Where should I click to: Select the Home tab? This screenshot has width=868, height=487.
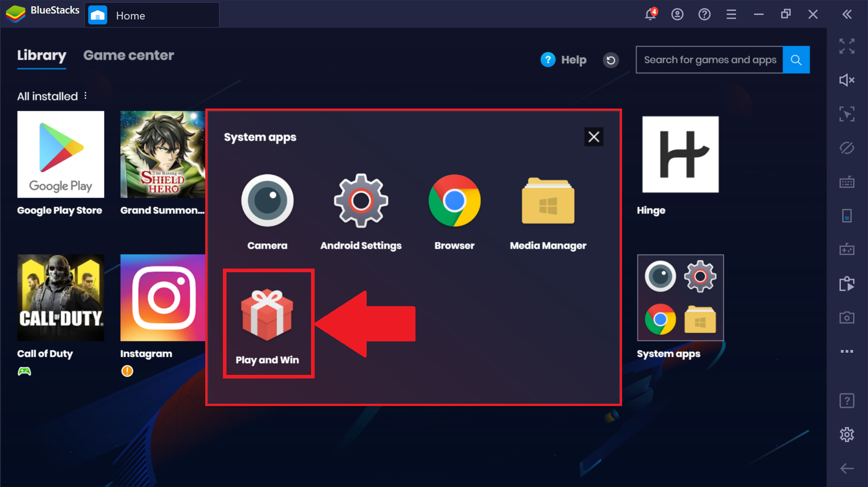pyautogui.click(x=151, y=15)
